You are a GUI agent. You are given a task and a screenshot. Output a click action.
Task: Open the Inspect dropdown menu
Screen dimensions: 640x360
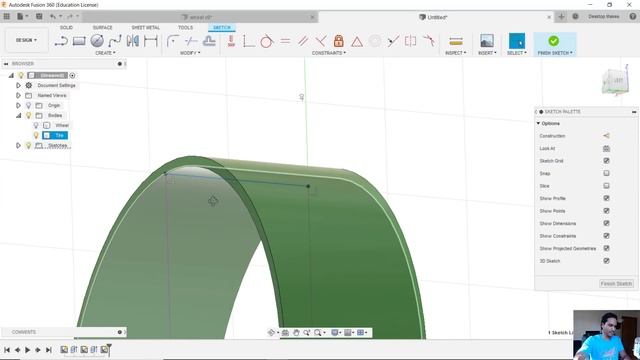pos(456,53)
